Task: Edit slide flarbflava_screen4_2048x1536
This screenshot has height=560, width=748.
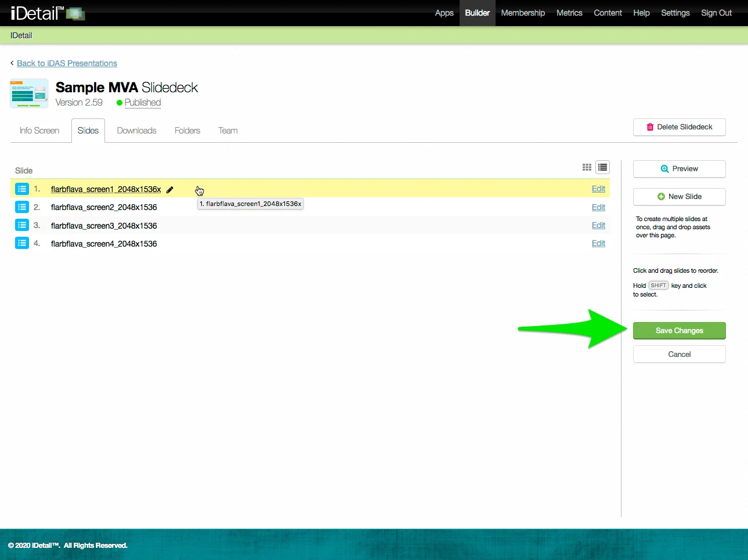Action: click(x=598, y=243)
